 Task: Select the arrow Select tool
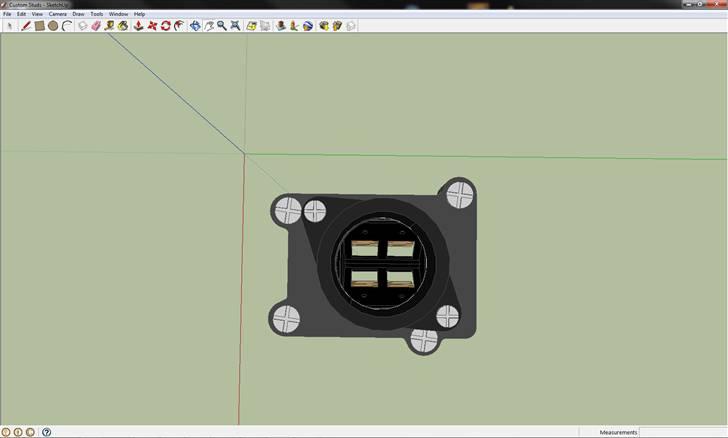(10, 25)
